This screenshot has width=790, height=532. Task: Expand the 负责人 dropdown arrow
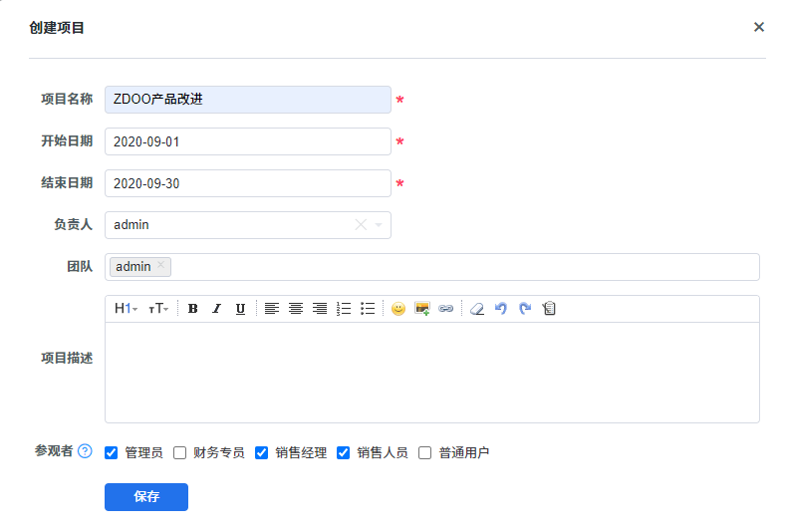[x=379, y=225]
